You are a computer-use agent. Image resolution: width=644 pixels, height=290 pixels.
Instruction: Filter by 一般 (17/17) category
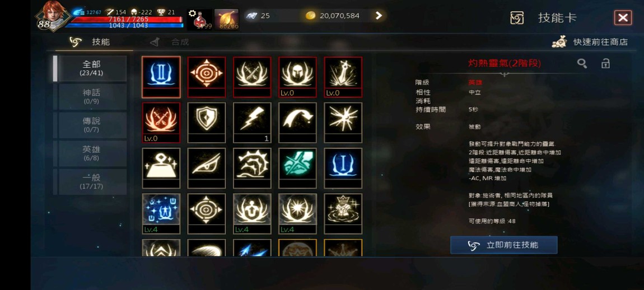click(91, 181)
